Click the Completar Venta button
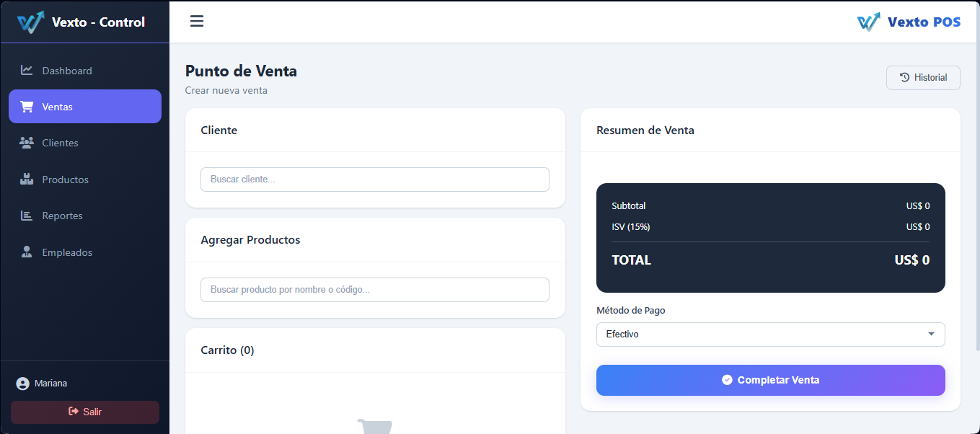Screen dimensions: 980x434 [x=770, y=380]
